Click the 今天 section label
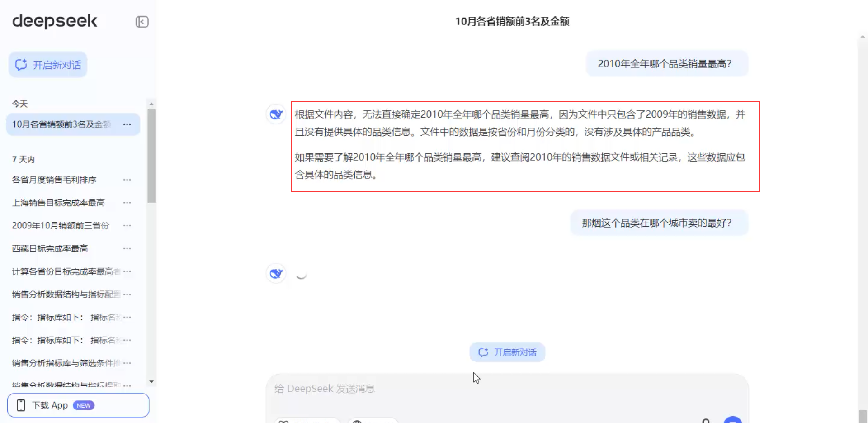 click(x=20, y=104)
